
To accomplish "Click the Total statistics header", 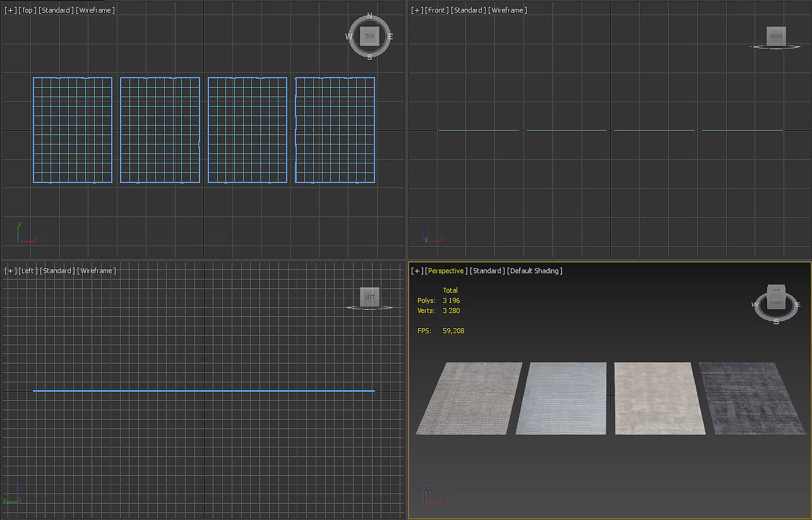I will (x=450, y=290).
